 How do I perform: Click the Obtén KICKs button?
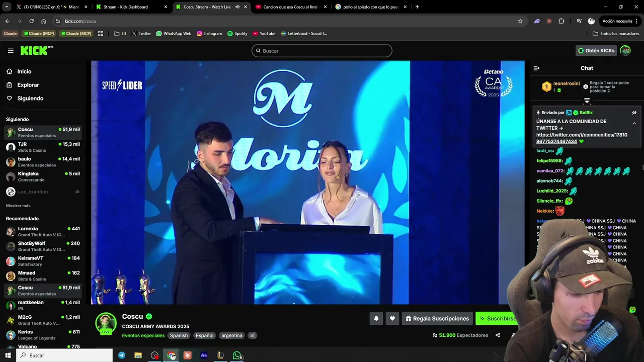[596, 50]
